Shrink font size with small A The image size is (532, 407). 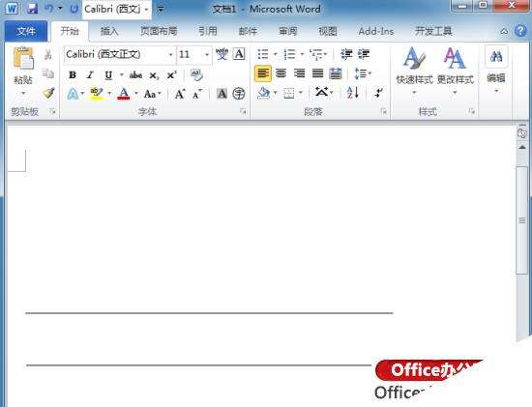point(196,94)
